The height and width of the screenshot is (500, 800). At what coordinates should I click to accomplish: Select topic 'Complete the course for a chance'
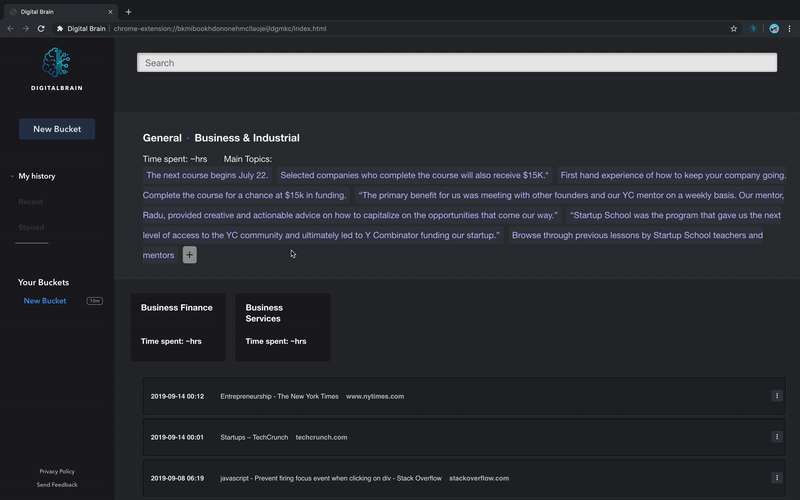click(x=244, y=195)
